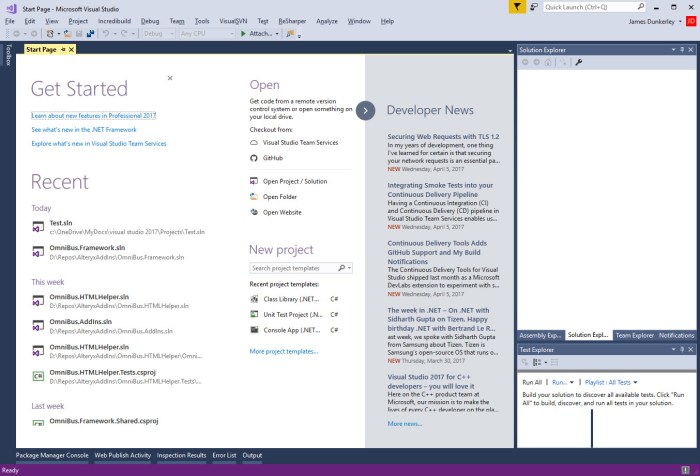Open the Analyze menu

tap(327, 21)
